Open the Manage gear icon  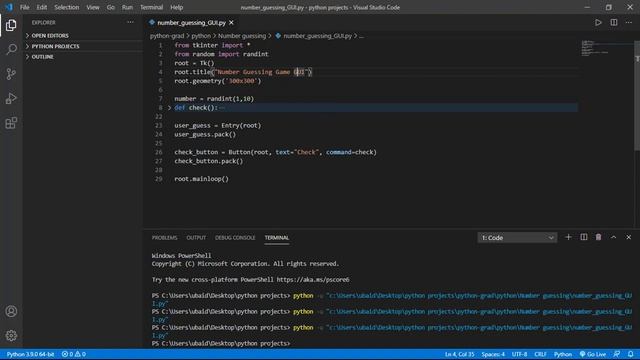pyautogui.click(x=11, y=336)
